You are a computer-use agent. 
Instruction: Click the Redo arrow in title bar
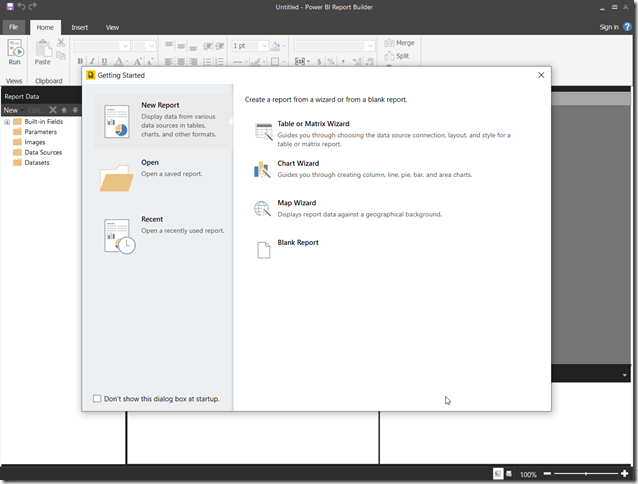(33, 6)
